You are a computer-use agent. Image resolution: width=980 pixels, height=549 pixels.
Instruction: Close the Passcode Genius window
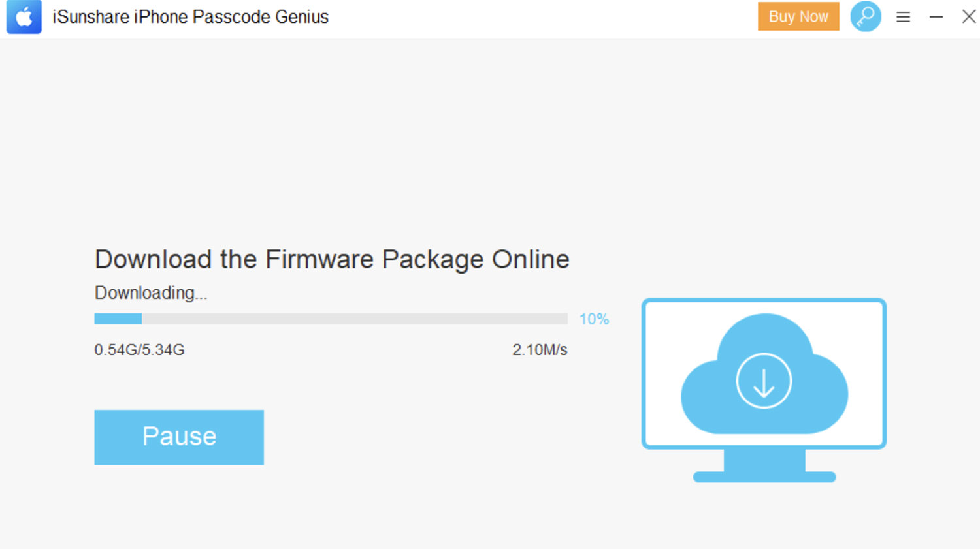pyautogui.click(x=969, y=16)
